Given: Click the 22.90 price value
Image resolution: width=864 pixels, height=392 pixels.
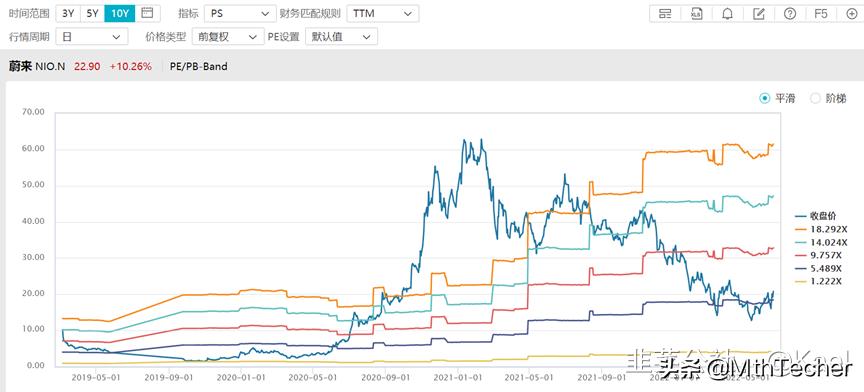Looking at the screenshot, I should click(87, 67).
